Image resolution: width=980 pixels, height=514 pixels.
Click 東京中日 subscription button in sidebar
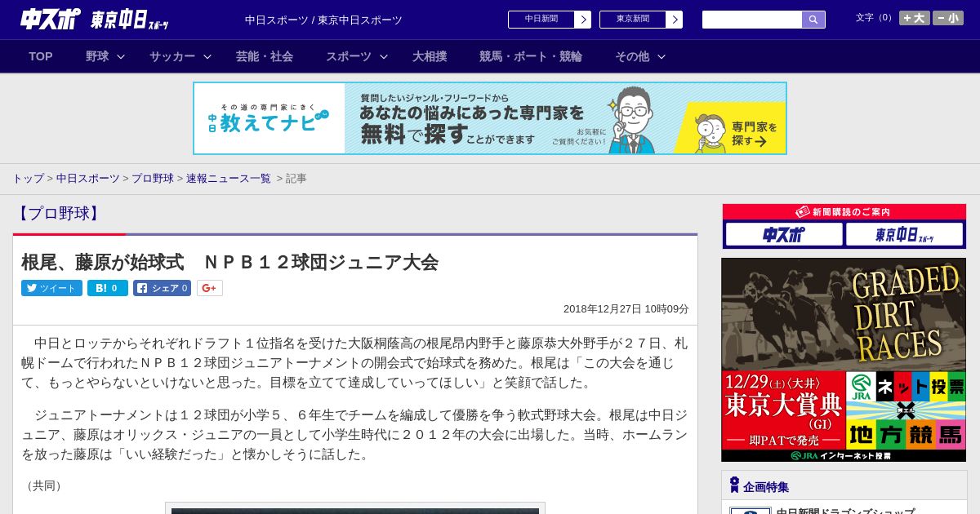click(x=904, y=234)
